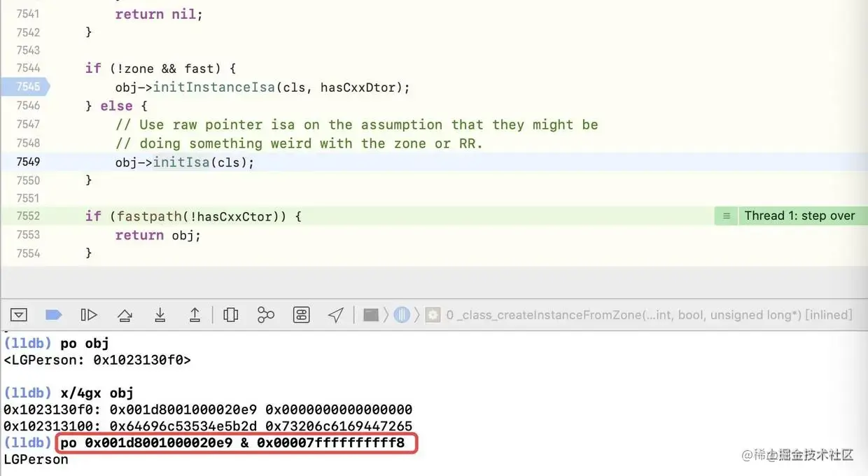The image size is (868, 476).
Task: Open the Environment Overrides icon
Action: click(x=301, y=315)
